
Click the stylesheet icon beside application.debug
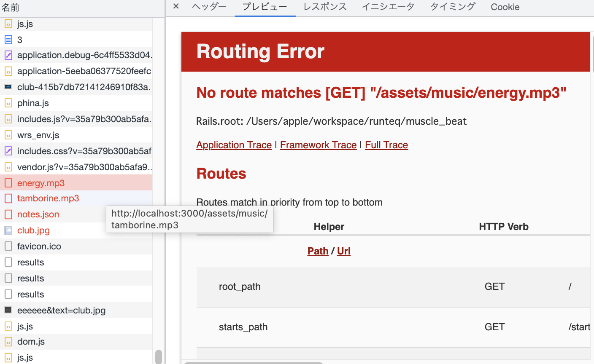[8, 55]
